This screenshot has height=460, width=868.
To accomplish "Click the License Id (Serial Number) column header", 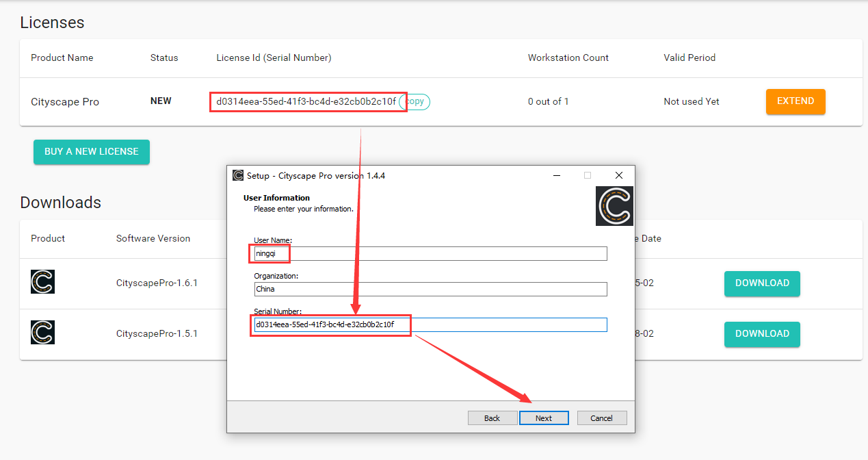I will [x=274, y=57].
